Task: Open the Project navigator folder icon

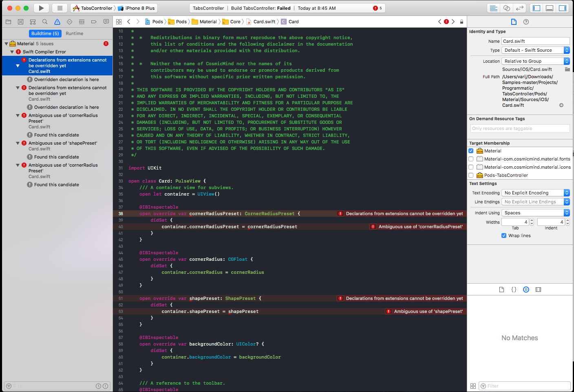Action: point(8,22)
